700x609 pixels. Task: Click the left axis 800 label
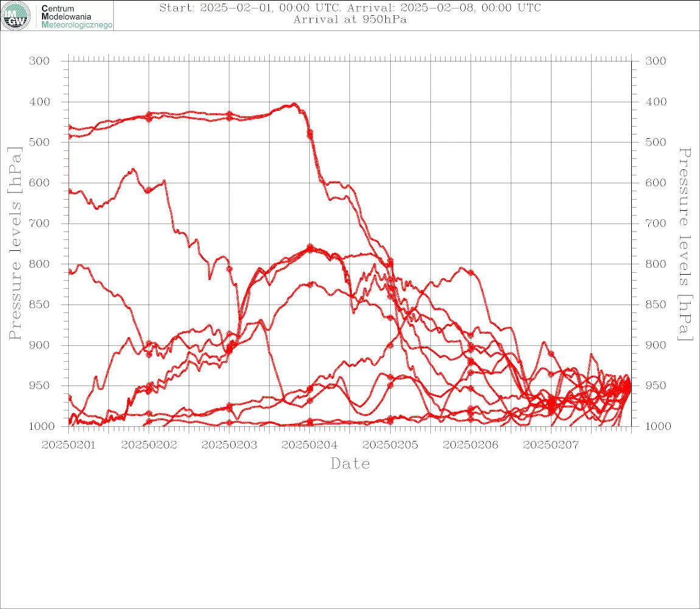[40, 264]
